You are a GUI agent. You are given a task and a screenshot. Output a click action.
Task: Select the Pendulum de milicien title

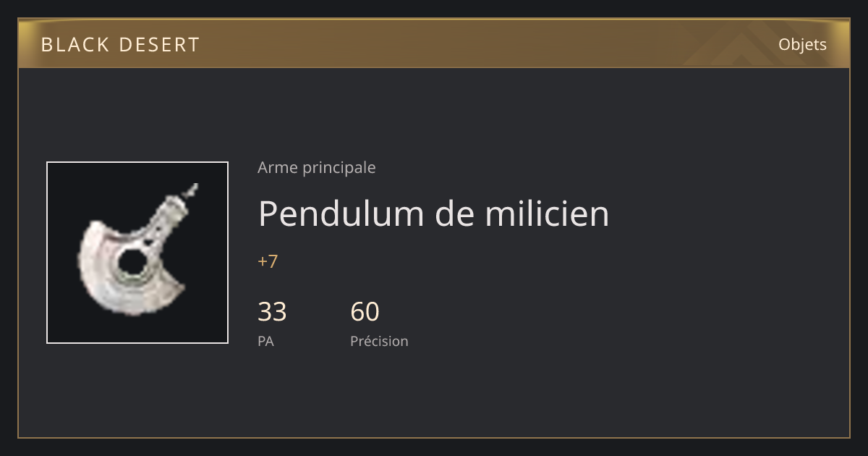click(433, 214)
